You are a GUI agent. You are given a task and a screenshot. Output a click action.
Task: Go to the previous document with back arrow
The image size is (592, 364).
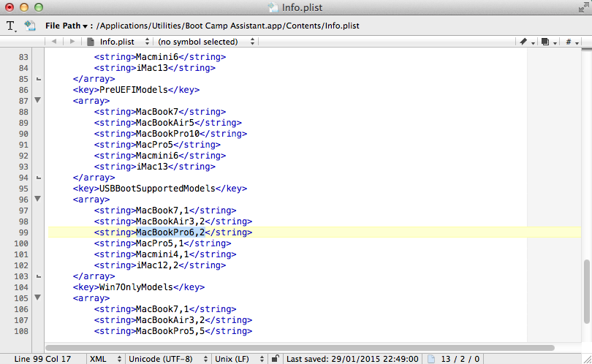[54, 42]
